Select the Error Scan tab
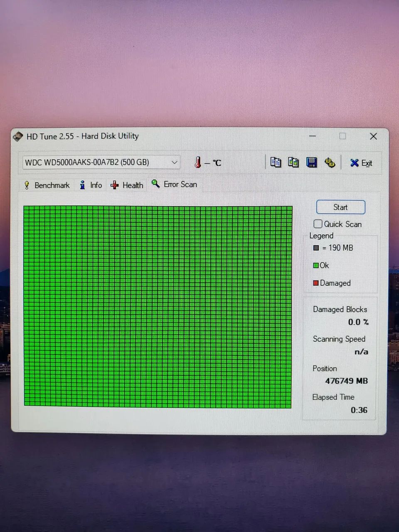 [175, 184]
